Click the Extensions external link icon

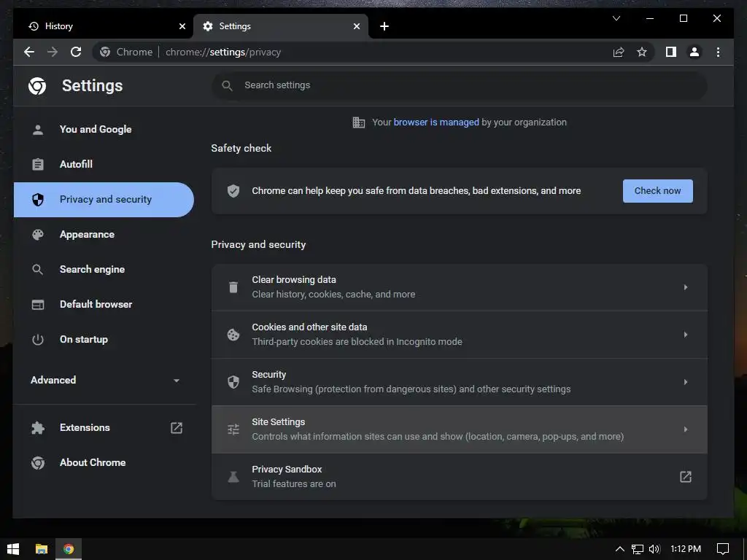(x=177, y=427)
